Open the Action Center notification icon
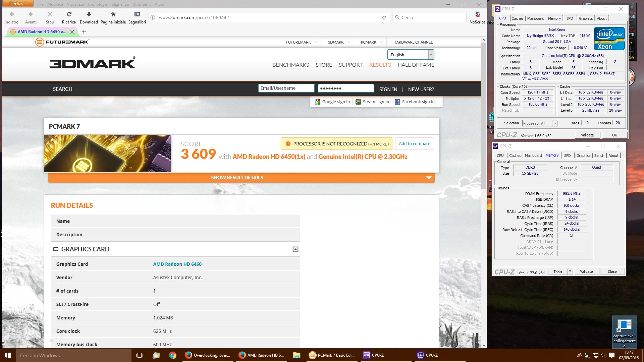This screenshot has height=362, width=644. click(611, 355)
